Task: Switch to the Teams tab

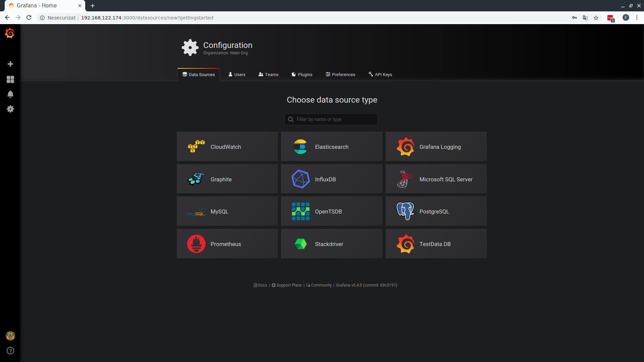Action: pos(268,74)
